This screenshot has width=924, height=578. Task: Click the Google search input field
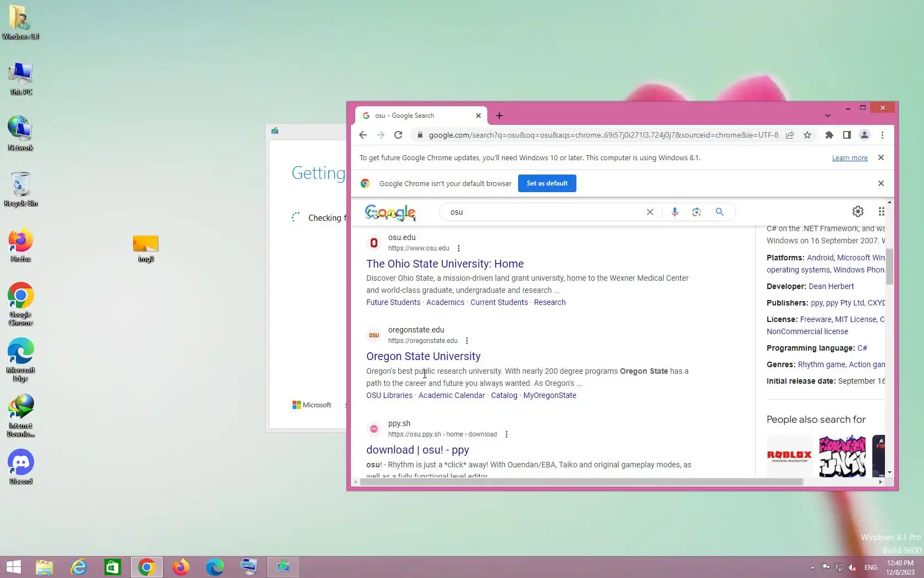[544, 212]
